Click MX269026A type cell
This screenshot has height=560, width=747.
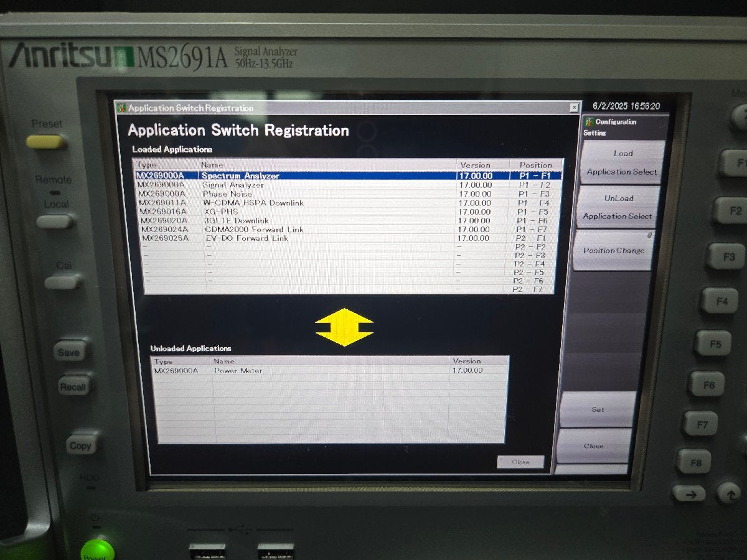tap(165, 238)
